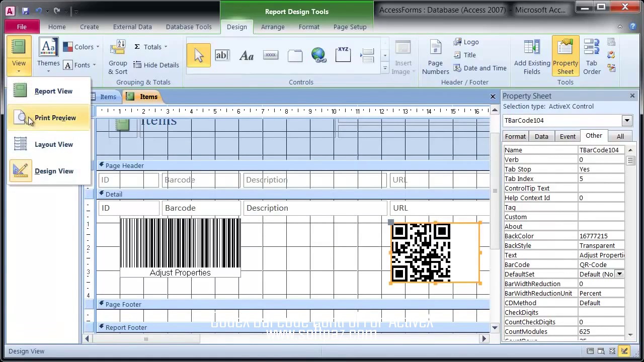Pick the Option Group (XYZ) control
Image resolution: width=644 pixels, height=362 pixels.
click(x=343, y=55)
